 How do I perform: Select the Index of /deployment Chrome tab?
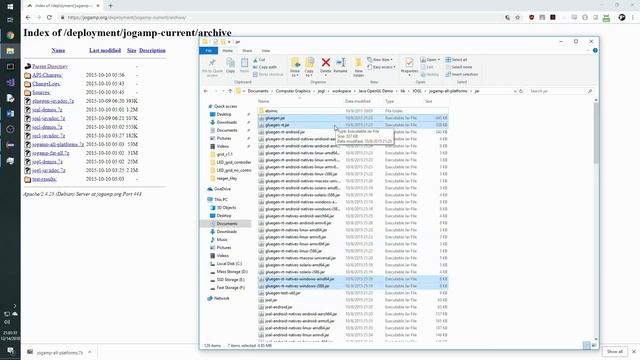(x=63, y=6)
